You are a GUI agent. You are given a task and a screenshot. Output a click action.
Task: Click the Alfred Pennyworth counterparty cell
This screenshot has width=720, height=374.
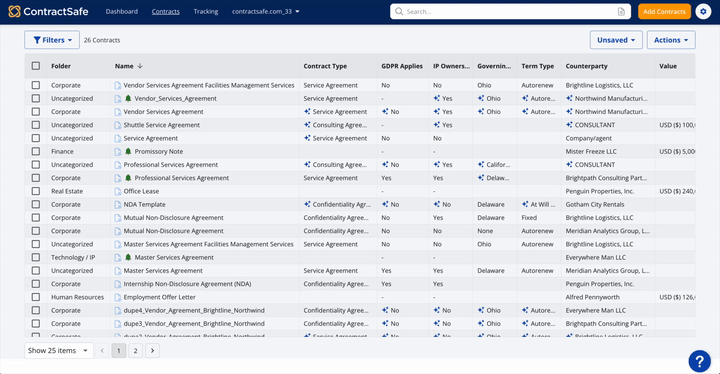[592, 297]
